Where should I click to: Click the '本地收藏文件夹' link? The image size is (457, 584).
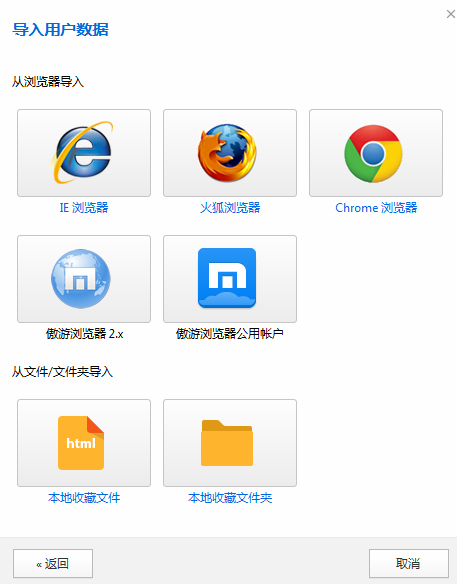pos(230,498)
